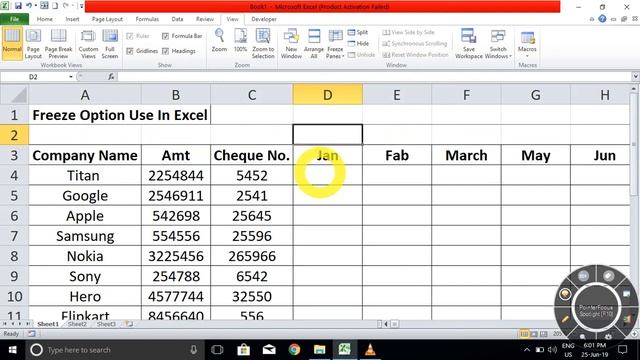Switch to Sheet2 tab
640x360 pixels.
pyautogui.click(x=77, y=324)
